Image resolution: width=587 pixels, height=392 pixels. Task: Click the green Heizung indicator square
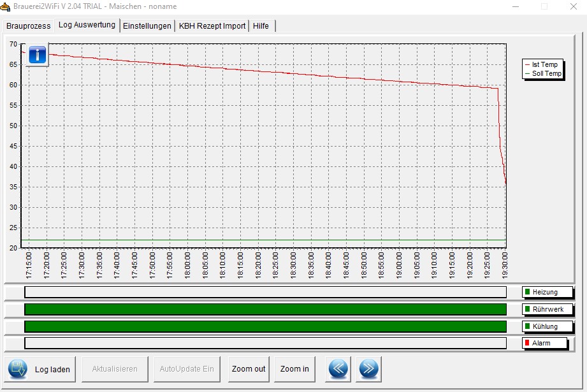click(527, 292)
